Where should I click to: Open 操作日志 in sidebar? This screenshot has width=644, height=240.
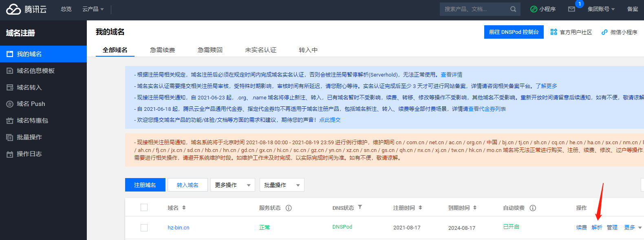[x=43, y=154]
